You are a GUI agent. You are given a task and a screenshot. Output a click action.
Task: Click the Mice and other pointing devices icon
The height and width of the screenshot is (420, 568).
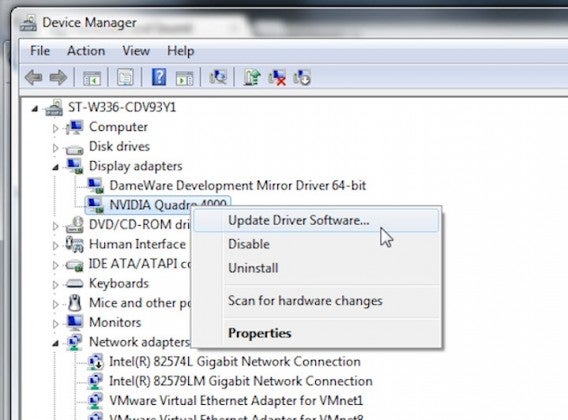(x=75, y=303)
